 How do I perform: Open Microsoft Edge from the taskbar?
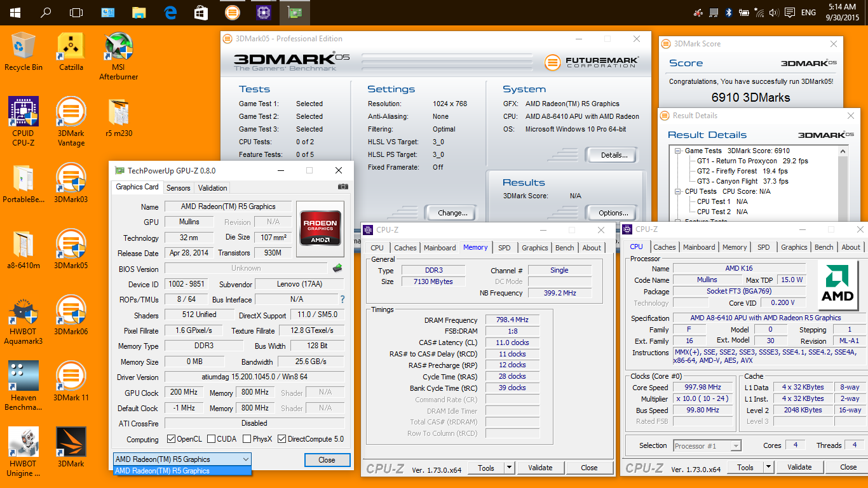coord(170,12)
